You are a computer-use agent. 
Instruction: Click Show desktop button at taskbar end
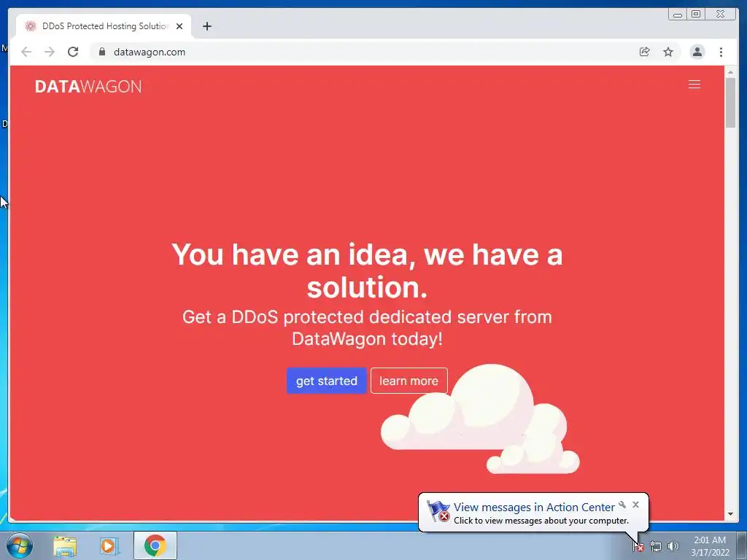tap(742, 545)
